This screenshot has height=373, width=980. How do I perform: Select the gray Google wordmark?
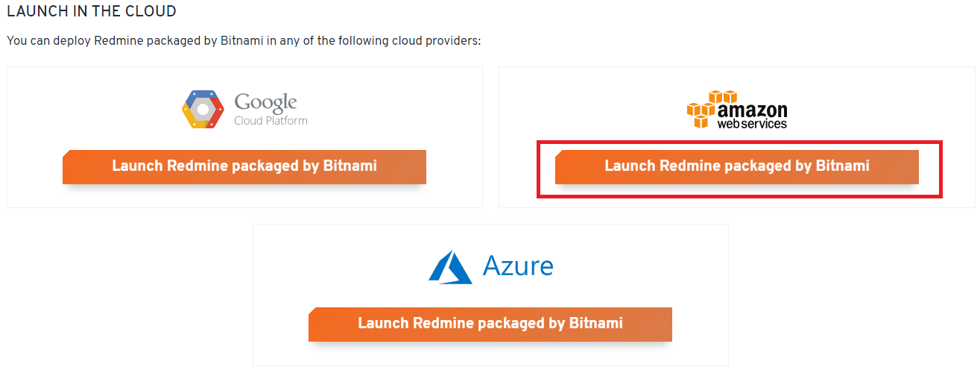click(266, 103)
